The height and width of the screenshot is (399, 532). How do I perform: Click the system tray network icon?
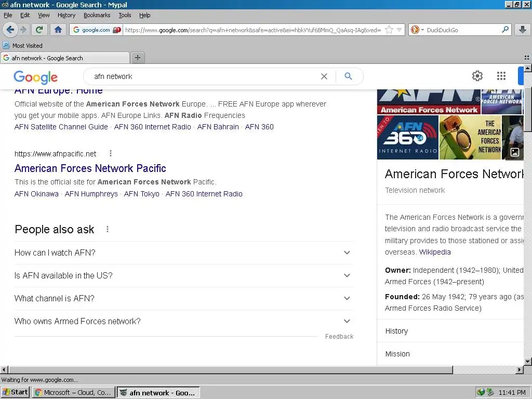tap(481, 392)
